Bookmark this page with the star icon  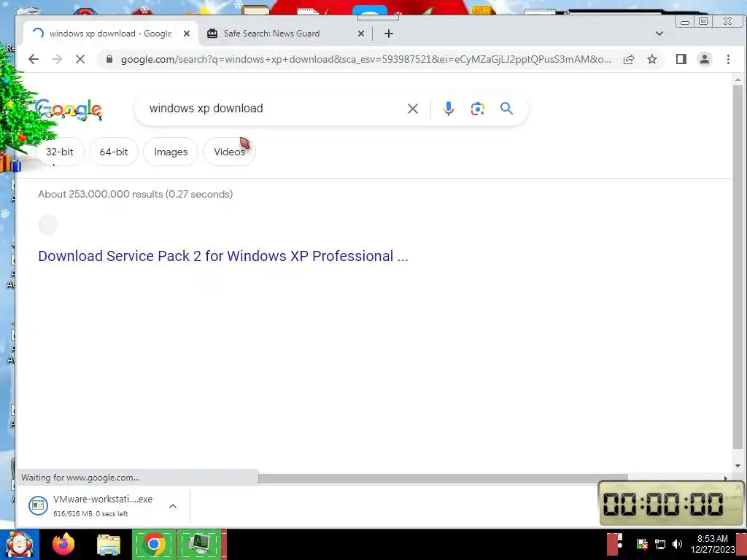pos(652,59)
